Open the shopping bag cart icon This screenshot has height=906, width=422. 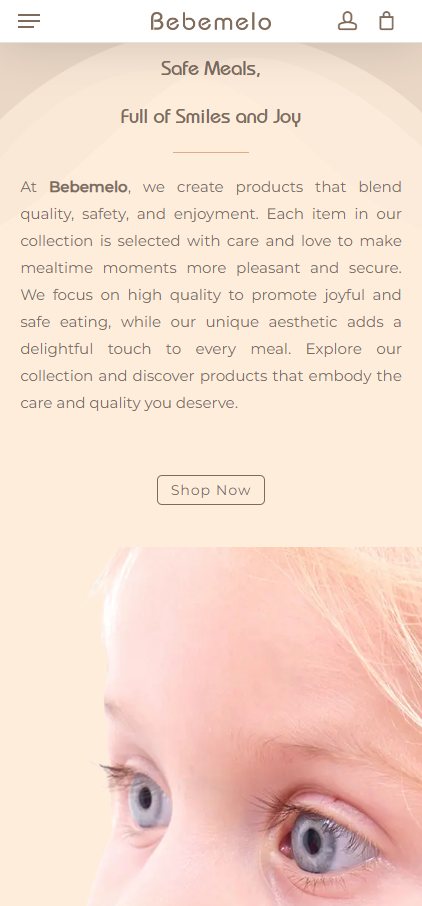[x=386, y=21]
